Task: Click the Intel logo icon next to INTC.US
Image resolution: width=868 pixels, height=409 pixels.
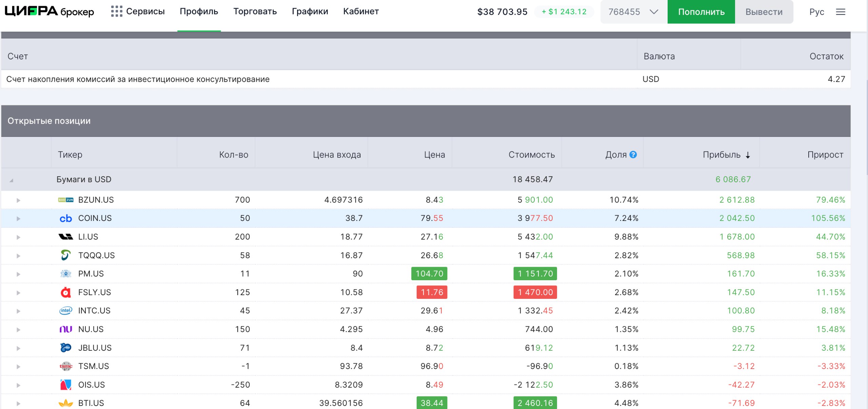Action: click(x=65, y=311)
